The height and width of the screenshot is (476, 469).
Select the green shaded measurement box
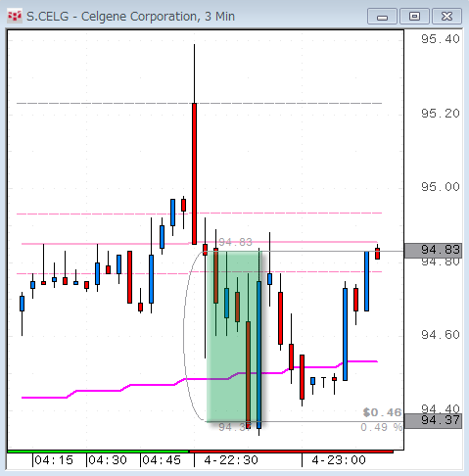[234, 336]
